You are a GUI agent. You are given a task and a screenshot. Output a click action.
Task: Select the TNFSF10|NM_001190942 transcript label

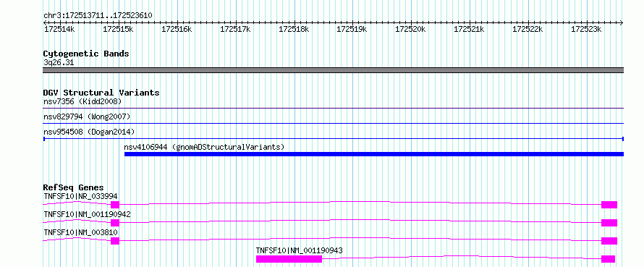pos(87,214)
